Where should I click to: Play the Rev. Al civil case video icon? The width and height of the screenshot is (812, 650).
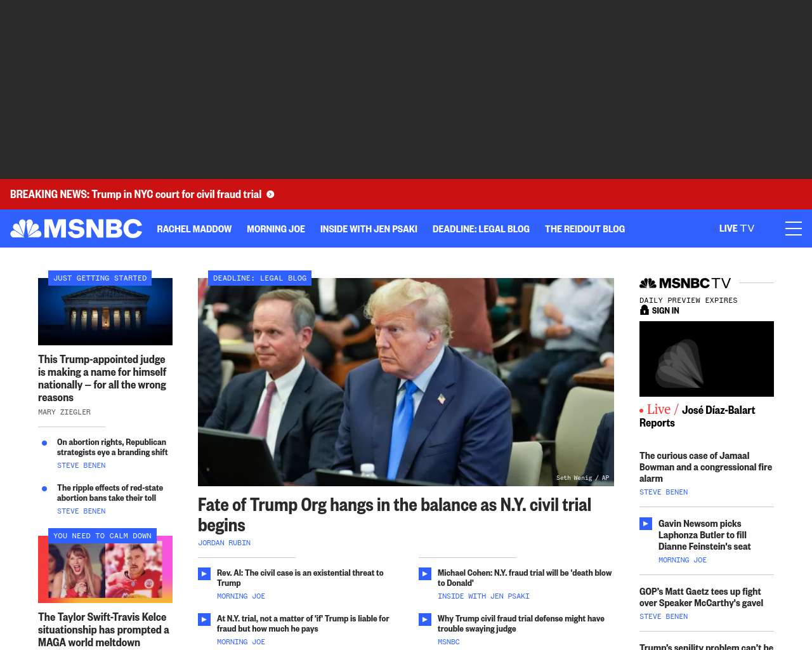pos(204,574)
